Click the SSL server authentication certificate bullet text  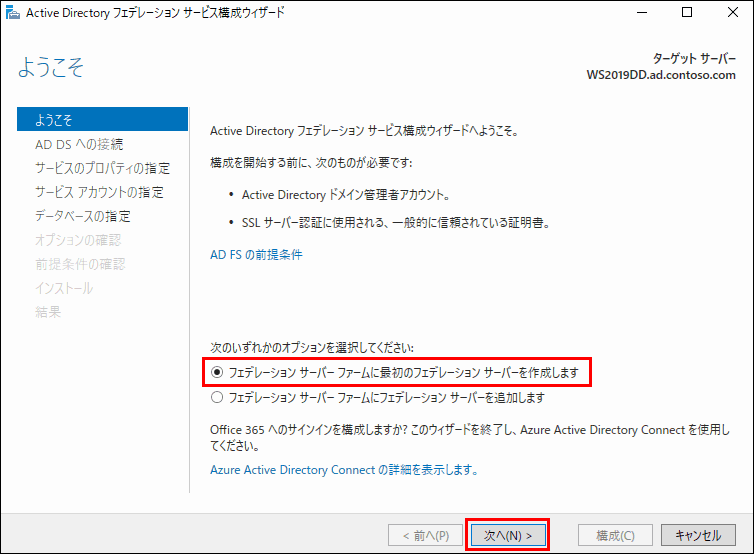coord(396,223)
